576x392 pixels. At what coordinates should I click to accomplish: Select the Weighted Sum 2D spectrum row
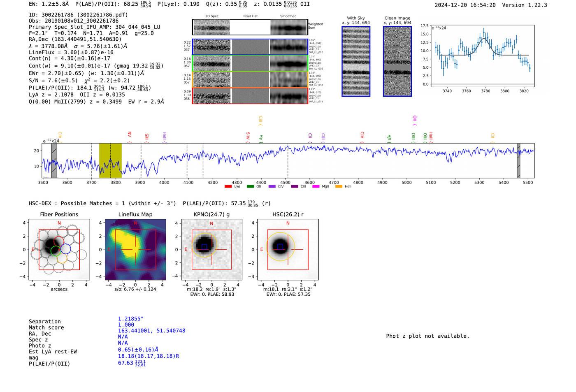pos(250,27)
